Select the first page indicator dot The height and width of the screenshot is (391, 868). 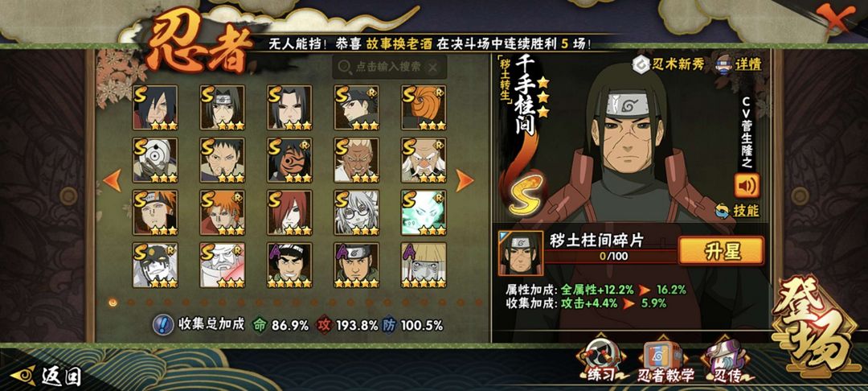click(x=113, y=303)
